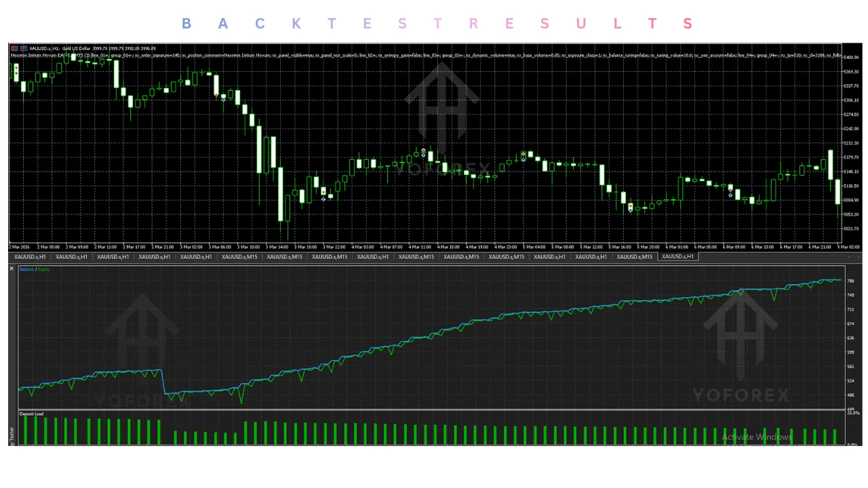Select the trade arrow marker near 5 Mar 04:00
The width and height of the screenshot is (868, 488).
click(x=524, y=157)
